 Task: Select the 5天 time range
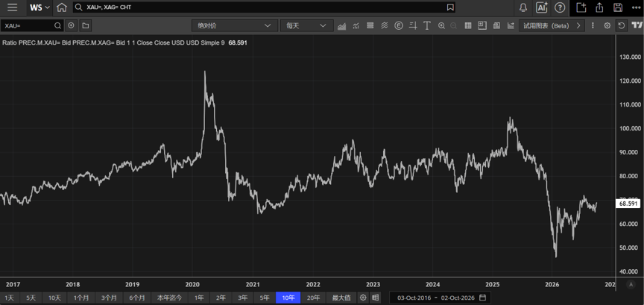pyautogui.click(x=31, y=298)
